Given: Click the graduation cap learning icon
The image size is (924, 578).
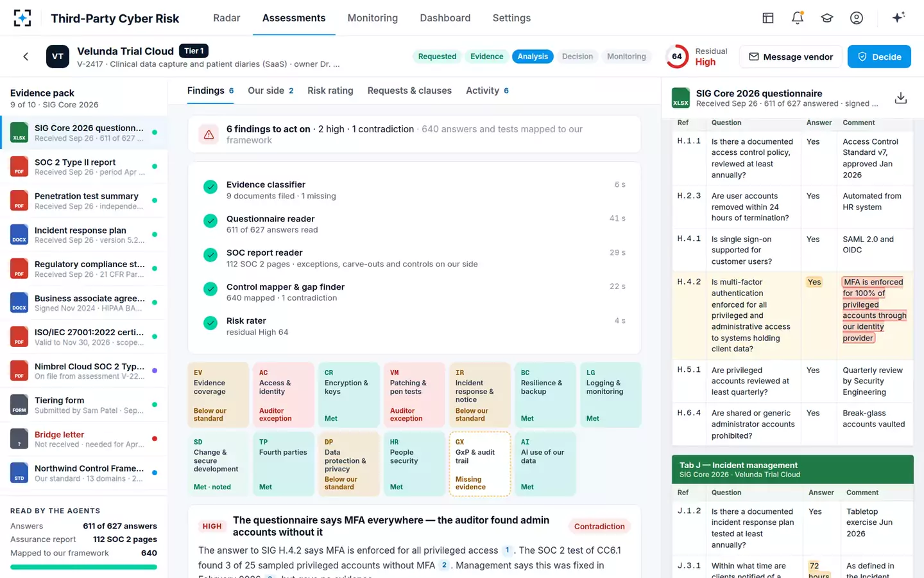Looking at the screenshot, I should (826, 18).
